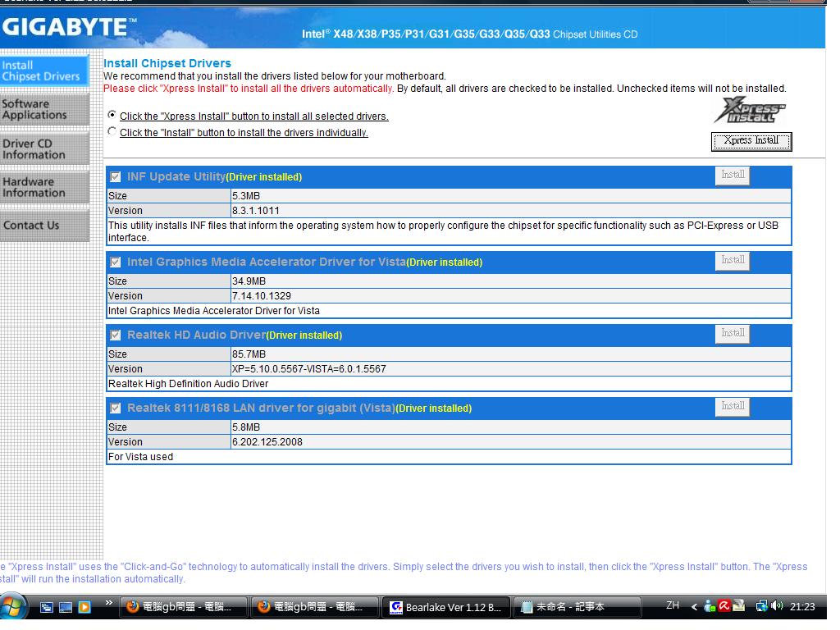Image resolution: width=840 pixels, height=630 pixels.
Task: Uncheck the INF Update Utility checkbox
Action: pyautogui.click(x=116, y=176)
